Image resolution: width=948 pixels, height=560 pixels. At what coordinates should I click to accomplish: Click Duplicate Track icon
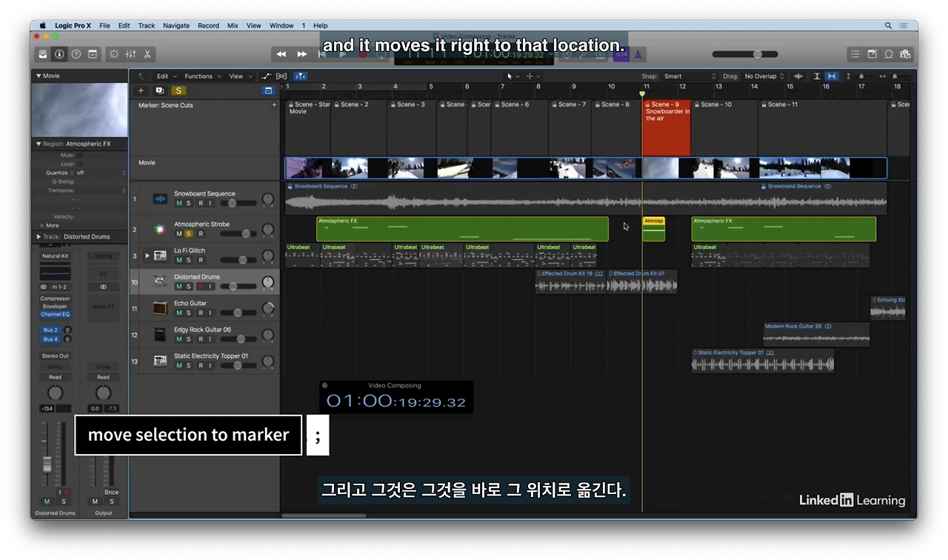click(x=159, y=90)
